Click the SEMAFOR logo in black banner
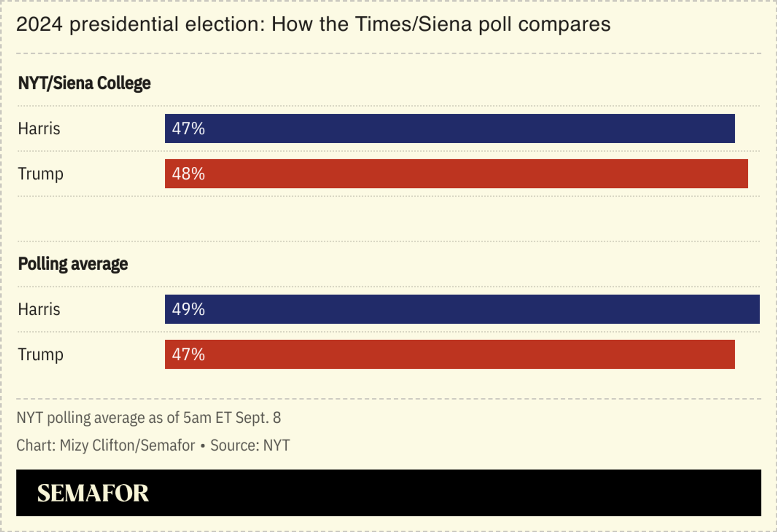The width and height of the screenshot is (777, 532). (x=93, y=493)
